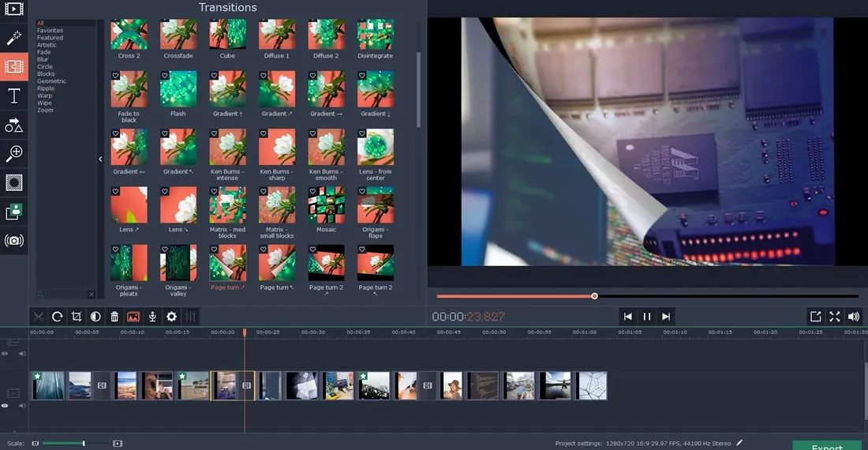The width and height of the screenshot is (868, 450).
Task: Favorite the Ken Burns - intense heart
Action: click(214, 133)
